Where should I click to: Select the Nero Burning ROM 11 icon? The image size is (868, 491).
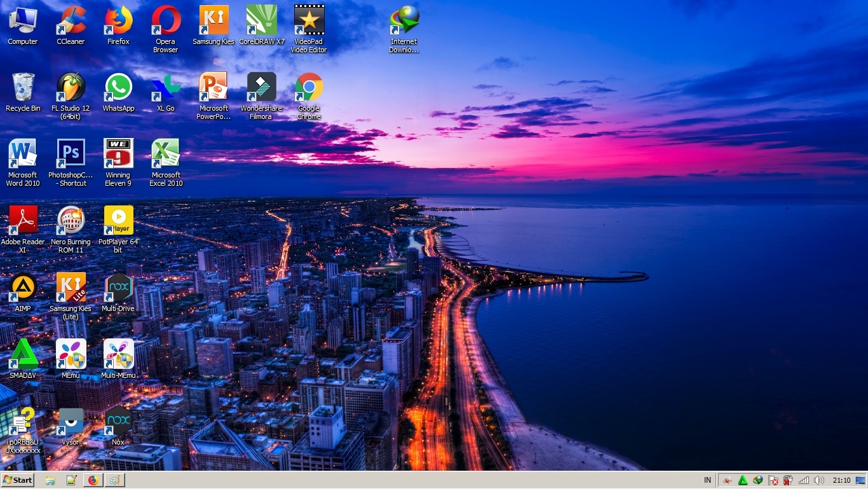click(x=71, y=221)
